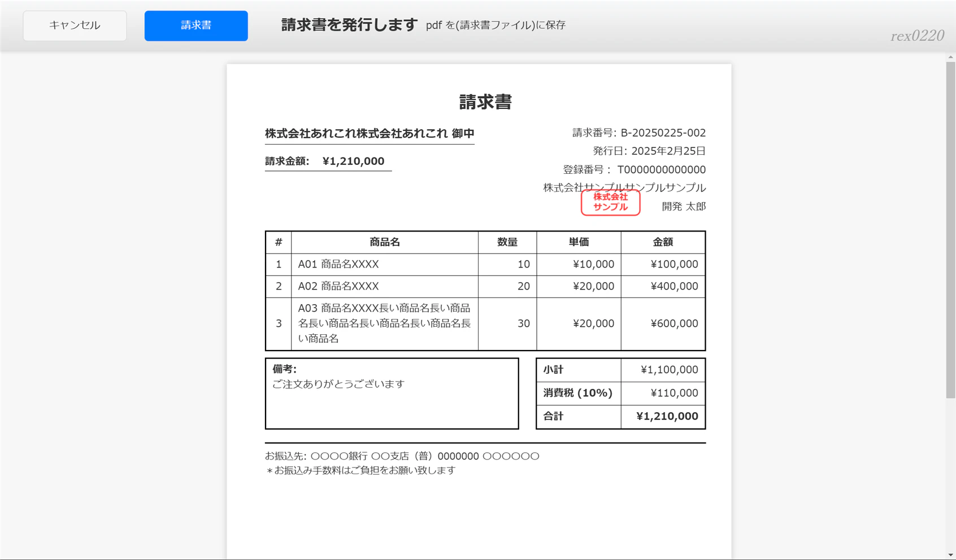Screen dimensions: 956x560
Task: Click the ¥10,000 unit price cell
Action: click(579, 264)
